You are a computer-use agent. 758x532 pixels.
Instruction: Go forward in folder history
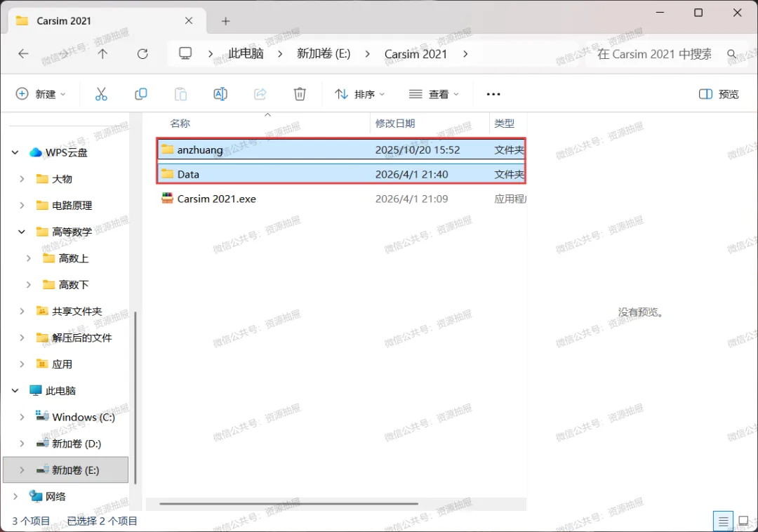tap(63, 53)
